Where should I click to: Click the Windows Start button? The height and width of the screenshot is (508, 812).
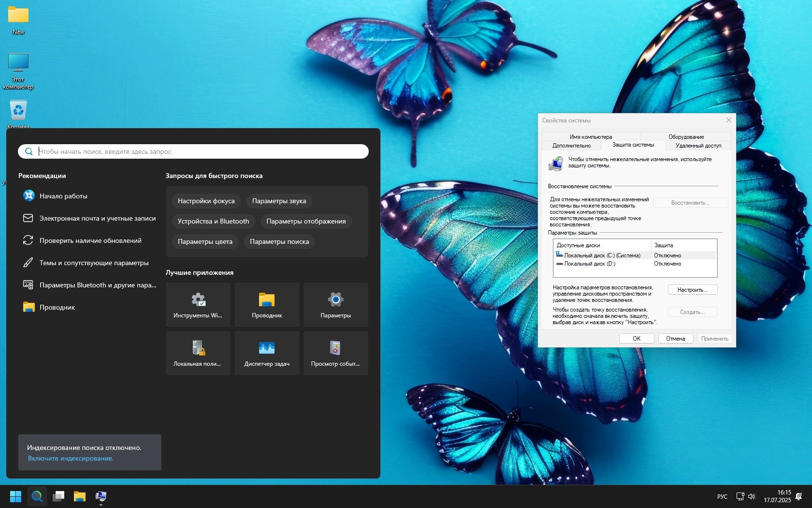(x=15, y=496)
